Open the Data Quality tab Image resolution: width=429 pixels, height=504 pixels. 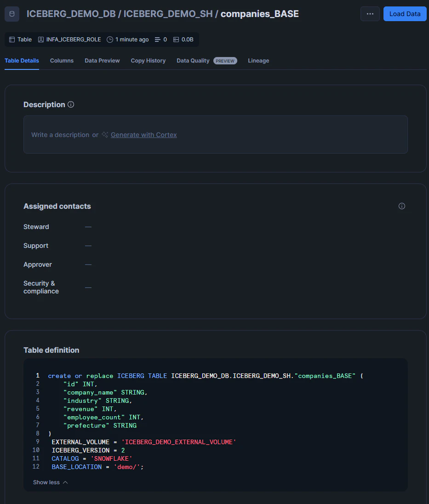193,61
